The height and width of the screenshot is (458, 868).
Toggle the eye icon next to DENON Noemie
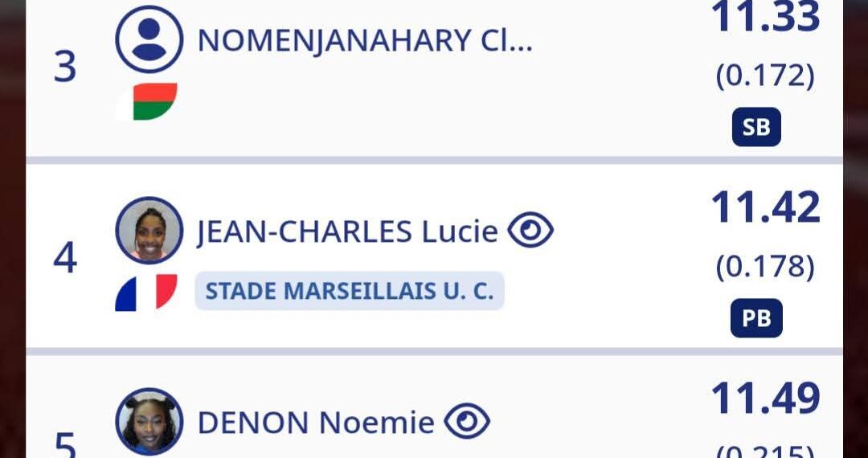tap(467, 421)
